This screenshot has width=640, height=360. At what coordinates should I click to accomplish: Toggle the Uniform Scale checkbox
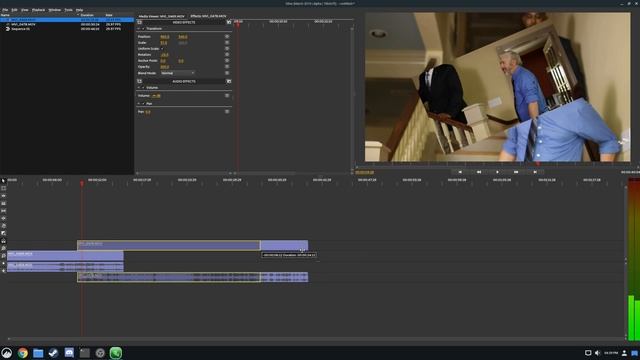tap(162, 49)
